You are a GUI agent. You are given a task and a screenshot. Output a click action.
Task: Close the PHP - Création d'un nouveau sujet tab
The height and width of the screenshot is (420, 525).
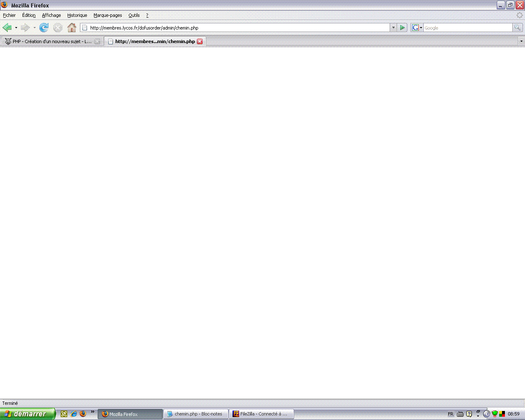point(97,41)
